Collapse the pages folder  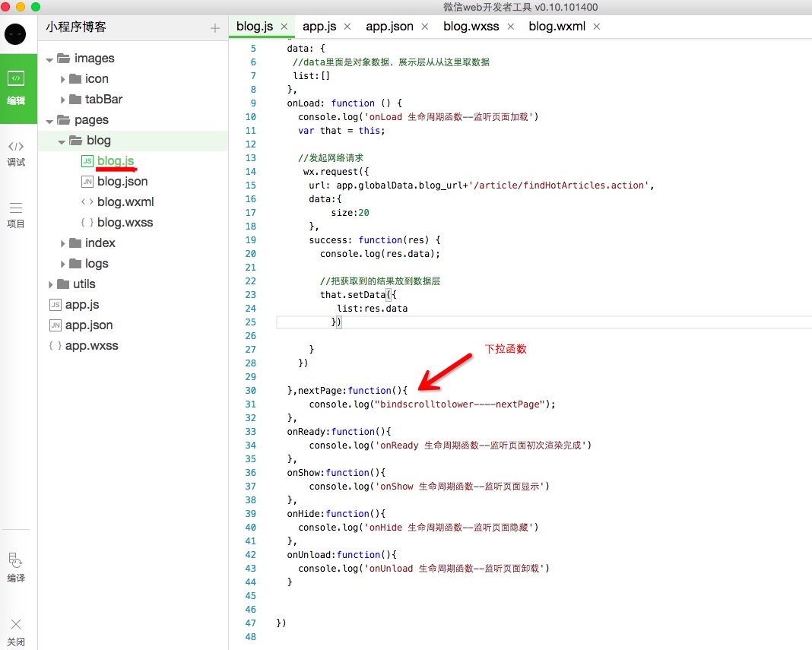click(51, 120)
